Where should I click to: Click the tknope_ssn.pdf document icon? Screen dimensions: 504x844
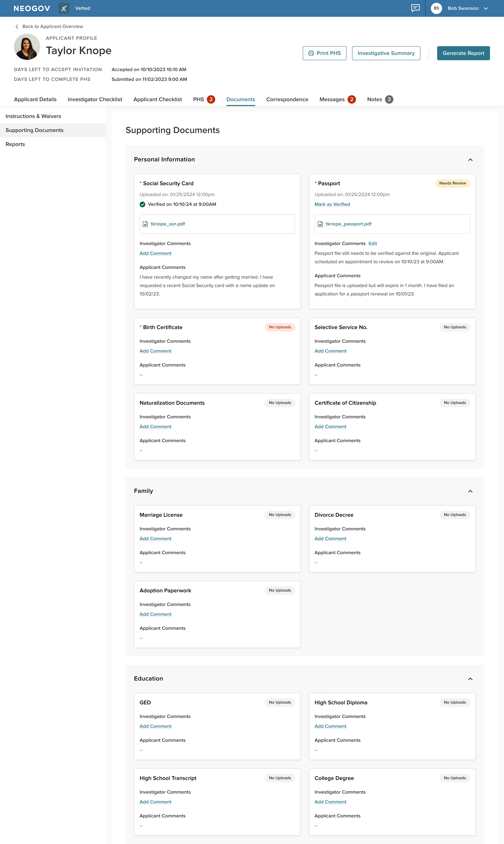pos(145,224)
